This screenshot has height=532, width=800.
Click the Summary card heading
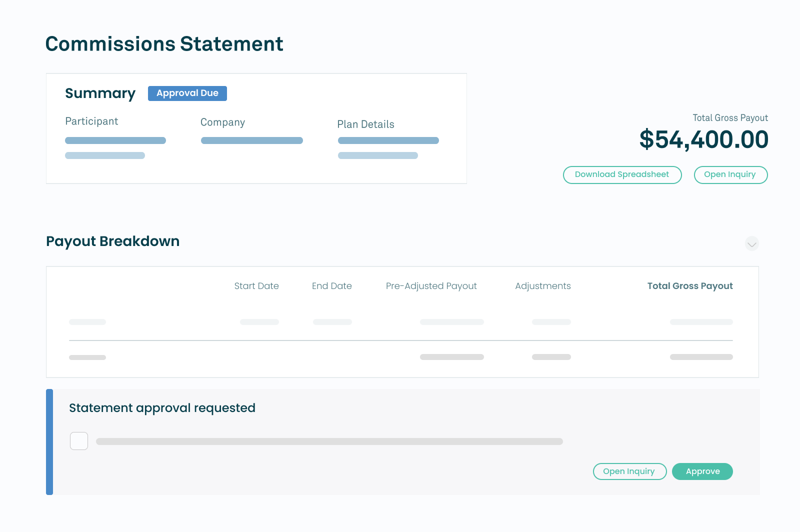(100, 93)
